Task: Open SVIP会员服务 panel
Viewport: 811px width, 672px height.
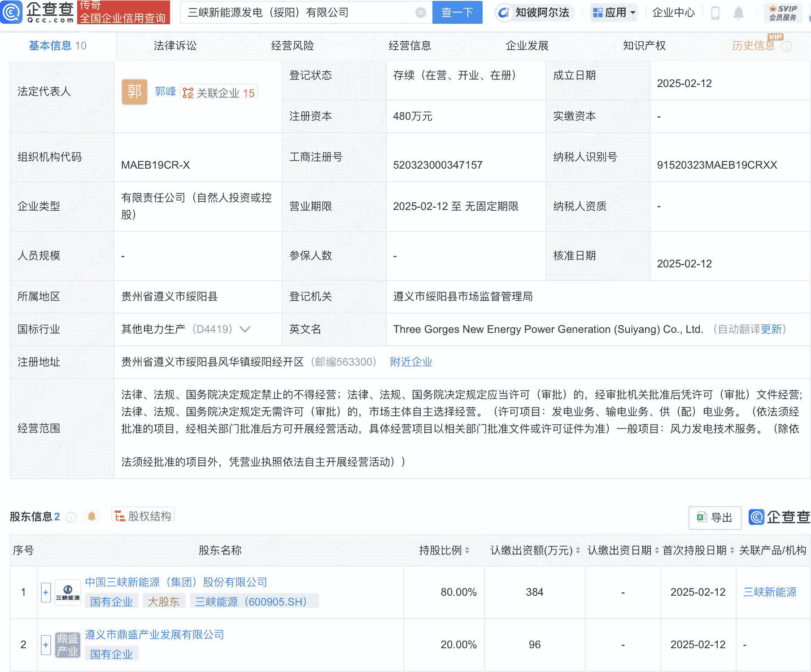Action: 783,13
